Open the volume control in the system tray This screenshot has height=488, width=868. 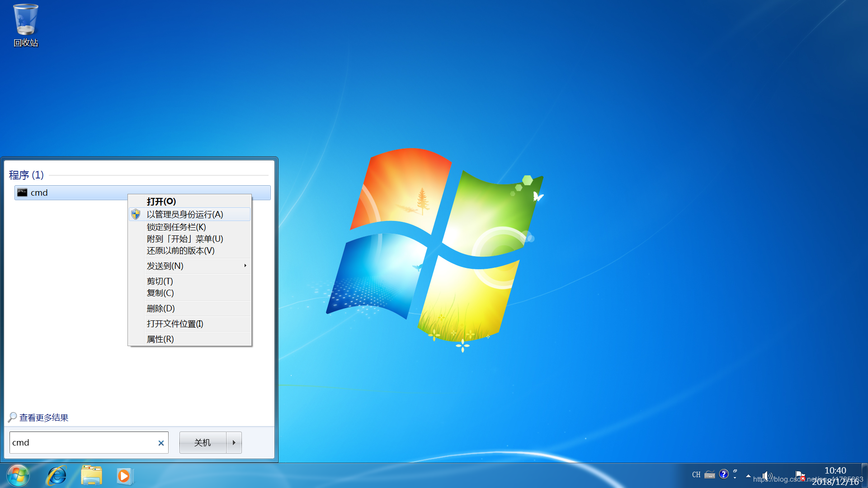(x=768, y=475)
